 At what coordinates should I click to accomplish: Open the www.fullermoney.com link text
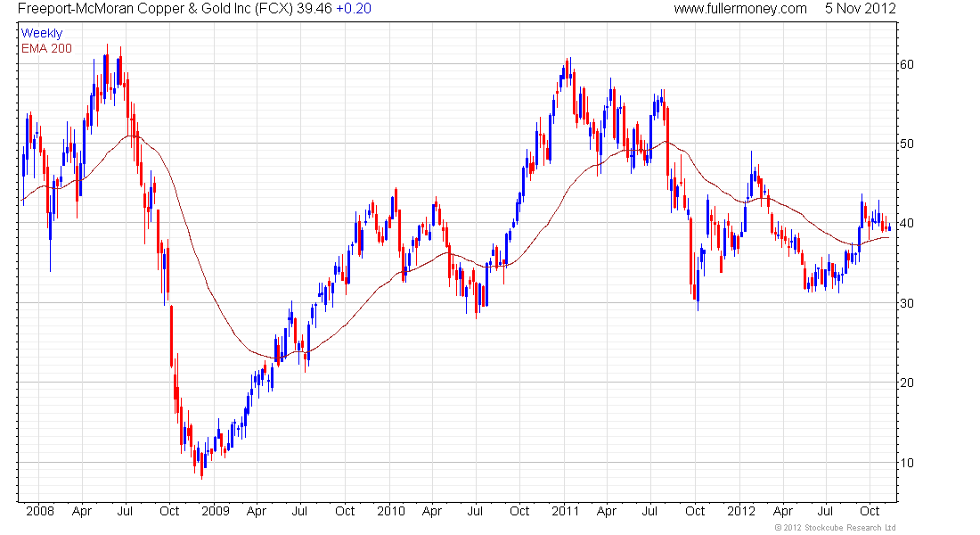click(x=740, y=9)
